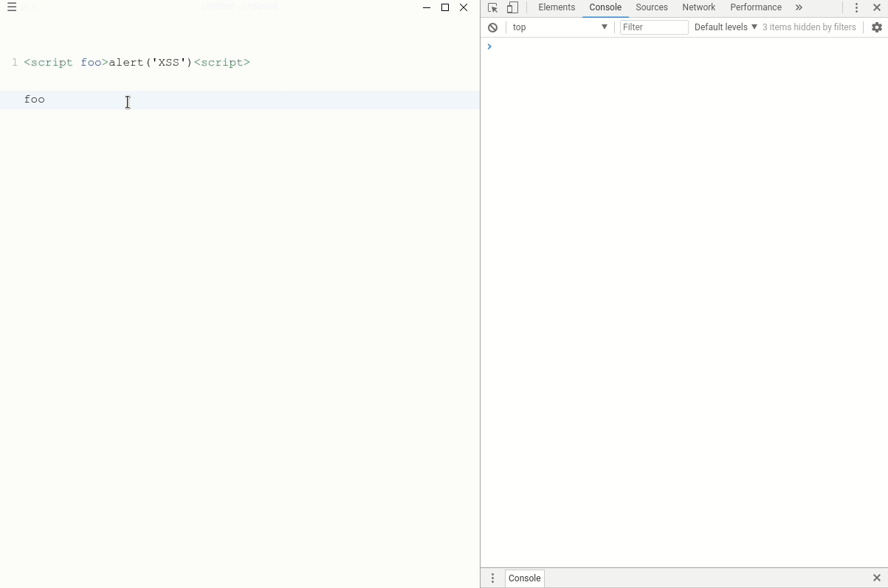This screenshot has height=588, width=888.
Task: Toggle the device emulation toolbar
Action: pyautogui.click(x=513, y=7)
